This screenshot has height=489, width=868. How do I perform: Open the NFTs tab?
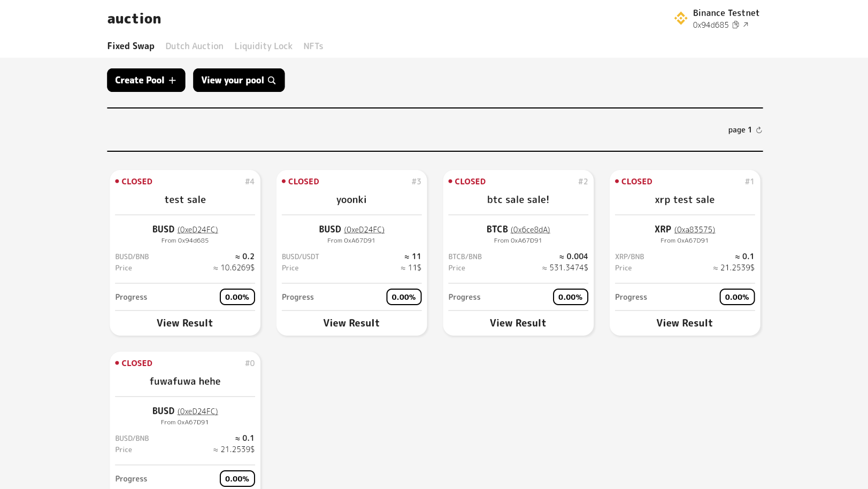coord(313,46)
